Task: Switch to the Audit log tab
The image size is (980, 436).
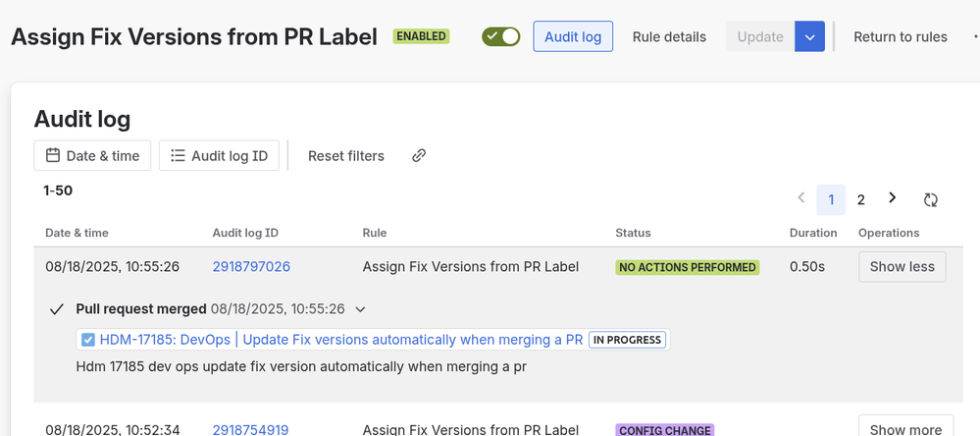Action: [573, 37]
